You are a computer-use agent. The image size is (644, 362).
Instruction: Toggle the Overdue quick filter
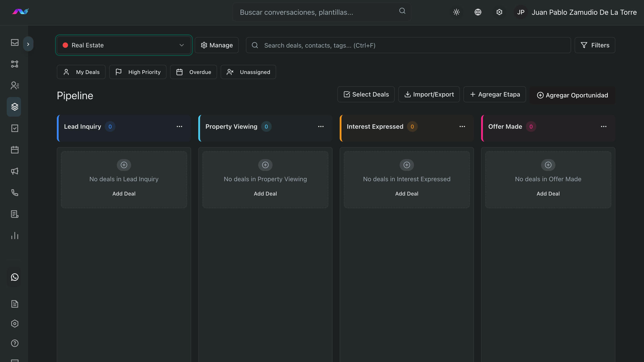tap(193, 72)
